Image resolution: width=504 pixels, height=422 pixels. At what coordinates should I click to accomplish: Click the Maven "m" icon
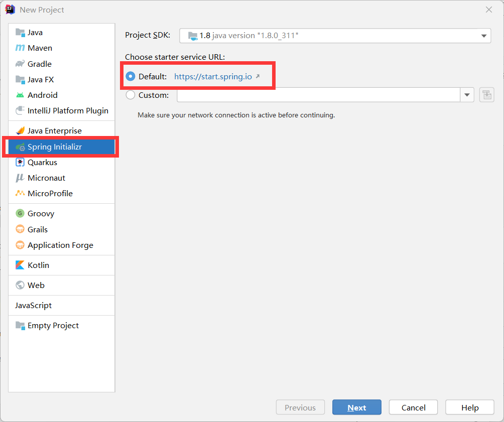(20, 48)
